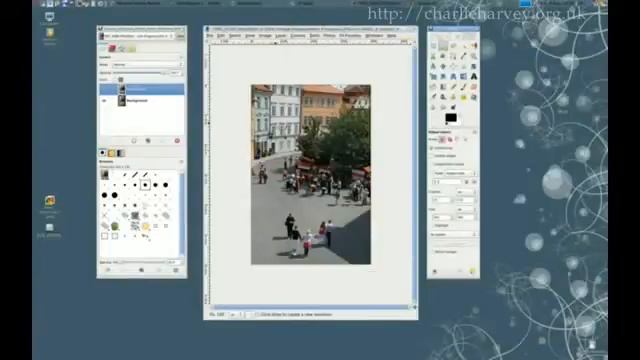Select the Paintbrush tool in toolbox
The width and height of the screenshot is (640, 360).
(463, 87)
